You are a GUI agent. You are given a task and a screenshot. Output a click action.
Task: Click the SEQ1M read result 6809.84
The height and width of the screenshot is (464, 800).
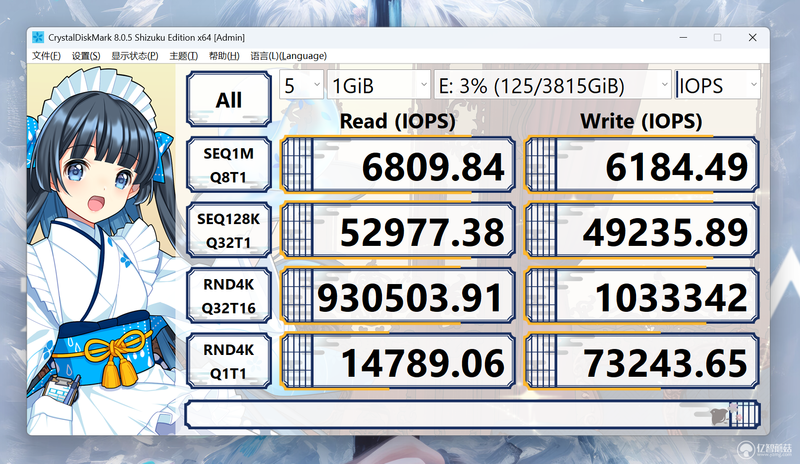tap(397, 165)
